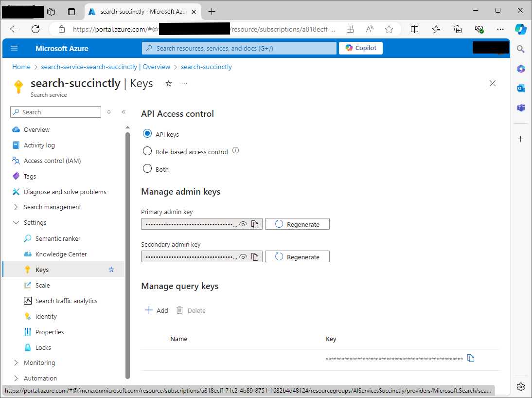Regenerate the Primary admin key
The image size is (532, 398).
point(297,224)
